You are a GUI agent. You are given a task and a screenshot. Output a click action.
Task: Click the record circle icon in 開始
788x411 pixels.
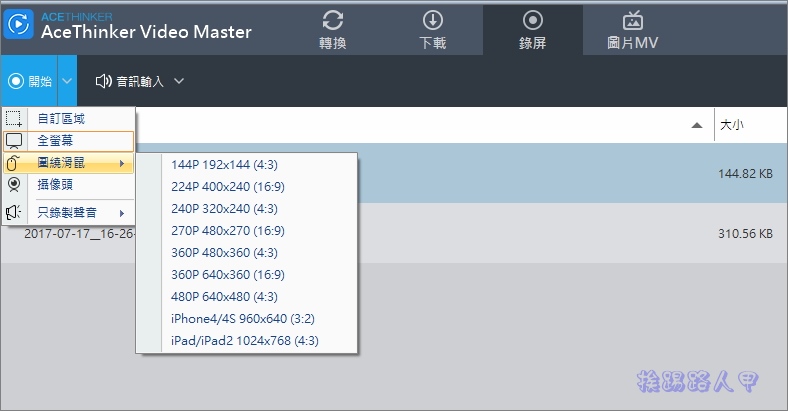point(16,81)
